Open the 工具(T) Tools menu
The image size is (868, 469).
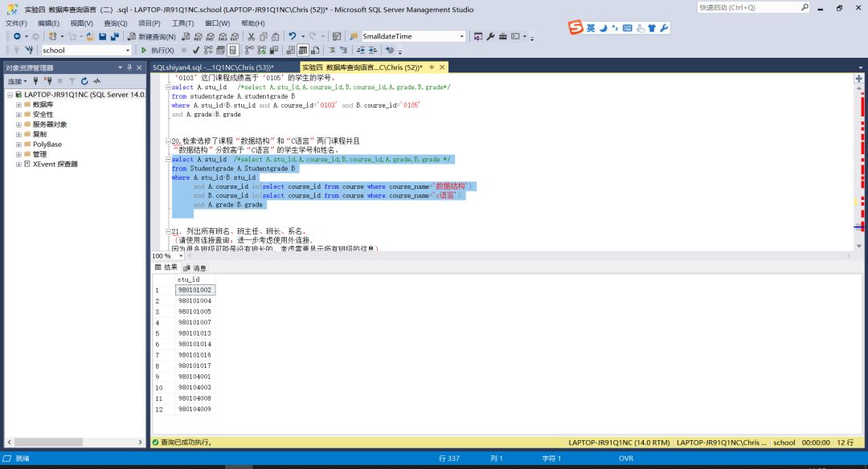(x=182, y=23)
